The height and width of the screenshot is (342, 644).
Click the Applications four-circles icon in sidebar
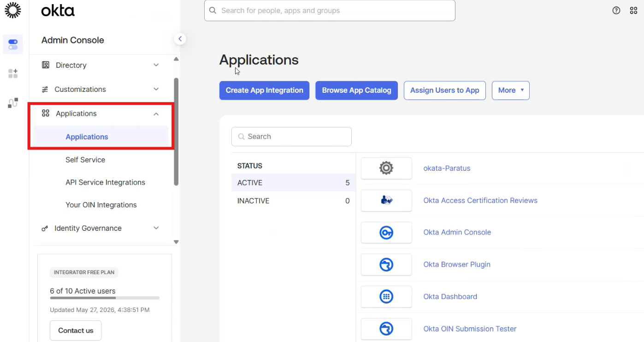(x=46, y=114)
